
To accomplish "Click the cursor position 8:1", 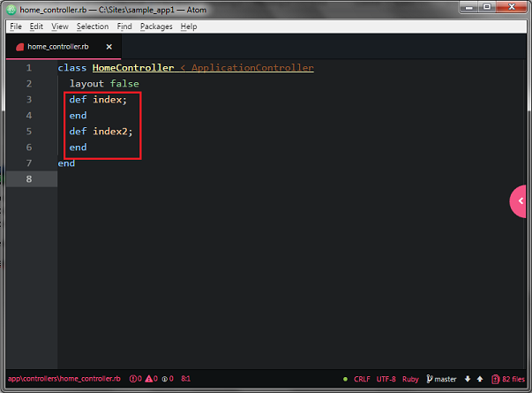I will click(x=185, y=379).
